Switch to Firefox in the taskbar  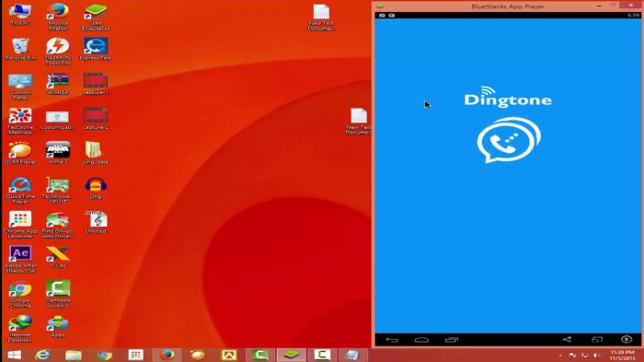(x=167, y=355)
